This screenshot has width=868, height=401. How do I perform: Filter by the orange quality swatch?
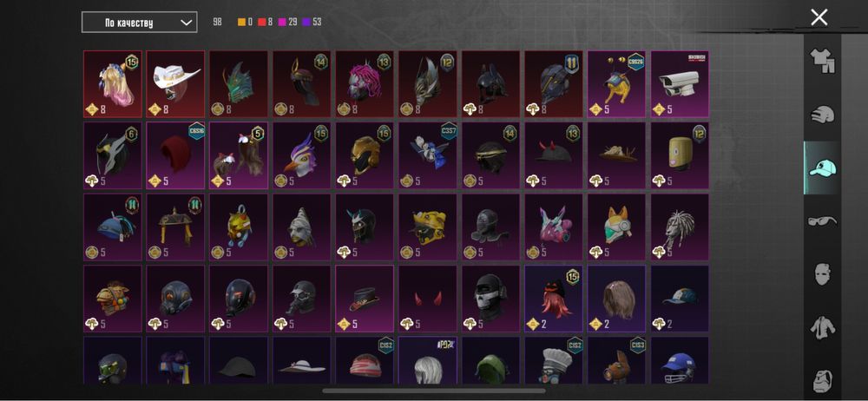241,23
